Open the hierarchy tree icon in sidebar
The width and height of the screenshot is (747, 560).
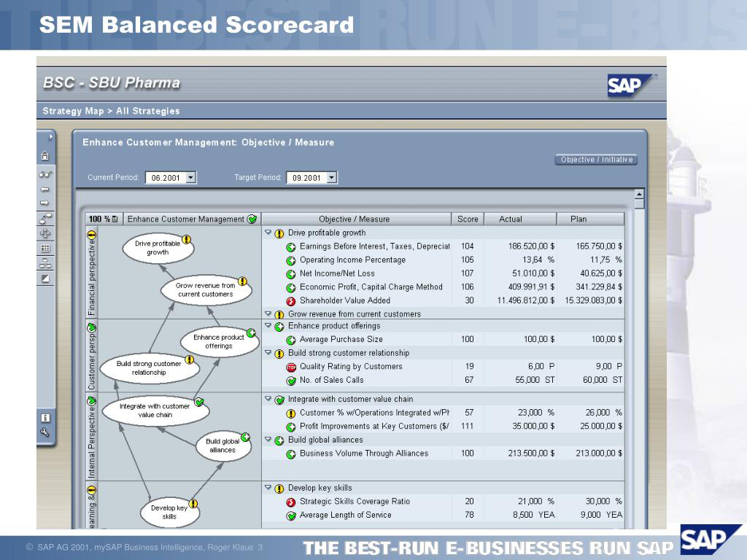click(x=45, y=263)
